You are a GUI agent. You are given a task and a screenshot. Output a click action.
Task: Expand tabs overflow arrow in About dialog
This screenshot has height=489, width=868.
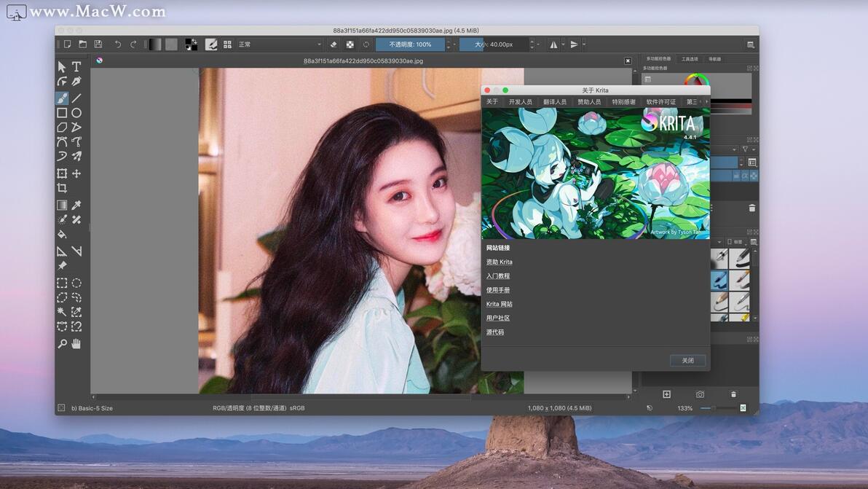707,102
